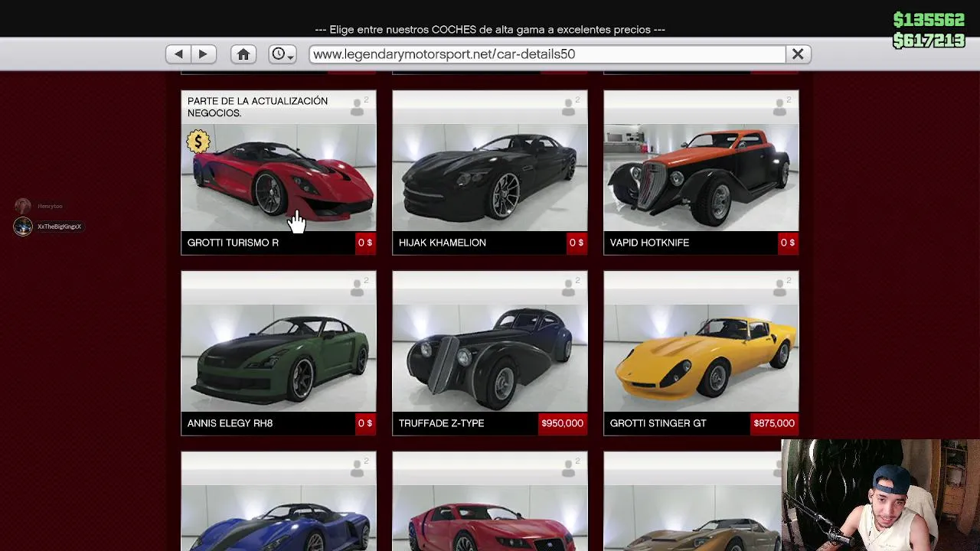Select the bottom row red car thumbnail
Image resolution: width=980 pixels, height=551 pixels.
click(x=490, y=518)
